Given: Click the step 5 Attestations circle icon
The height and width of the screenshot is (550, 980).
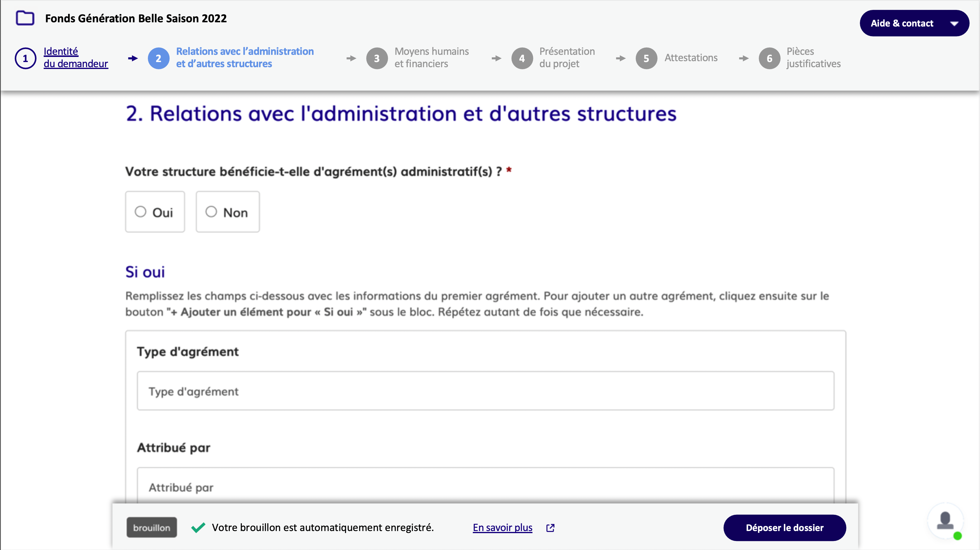Looking at the screenshot, I should pos(646,58).
